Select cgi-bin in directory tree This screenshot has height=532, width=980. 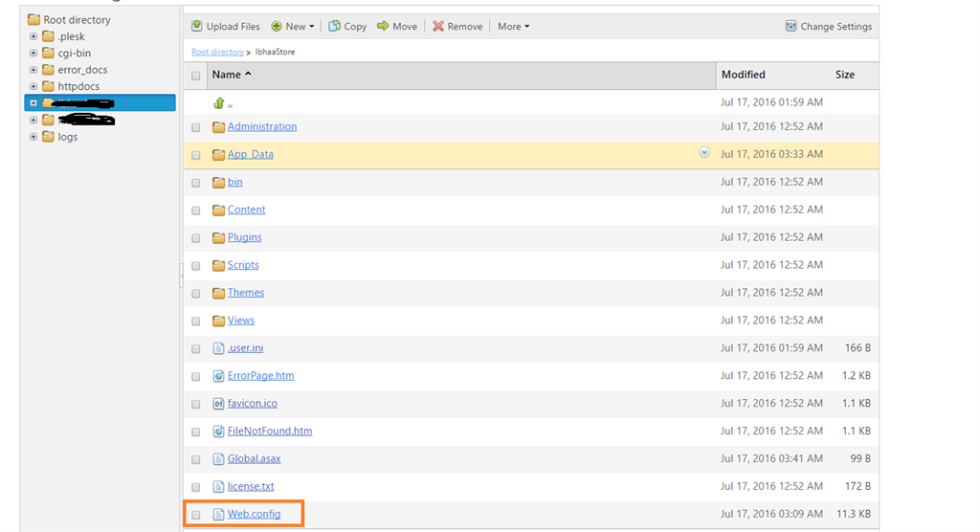coord(74,54)
